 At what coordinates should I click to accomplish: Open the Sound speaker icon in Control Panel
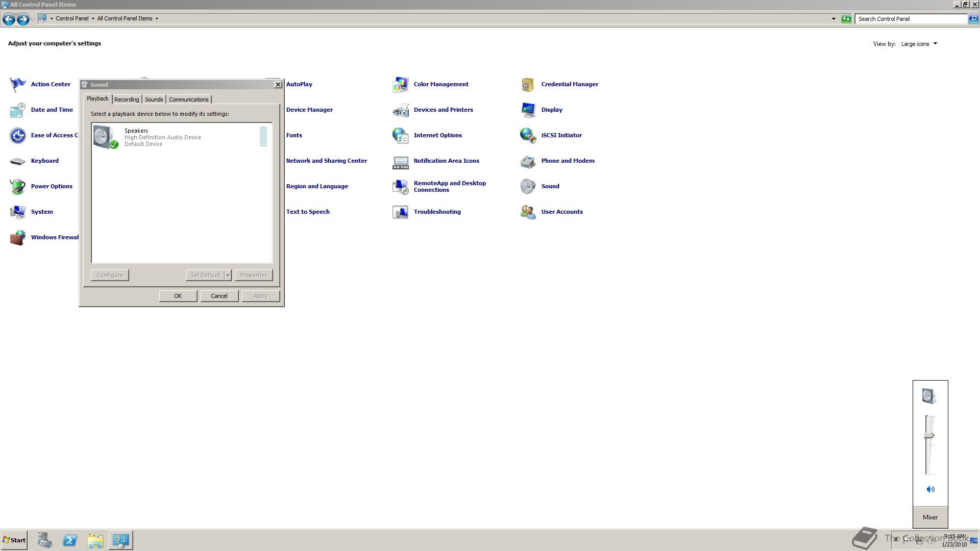(x=528, y=186)
